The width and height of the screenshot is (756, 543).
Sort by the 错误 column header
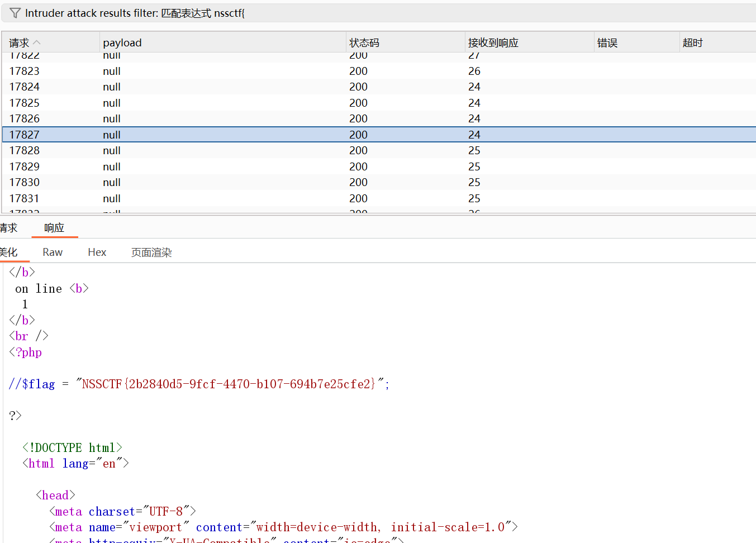tap(636, 42)
